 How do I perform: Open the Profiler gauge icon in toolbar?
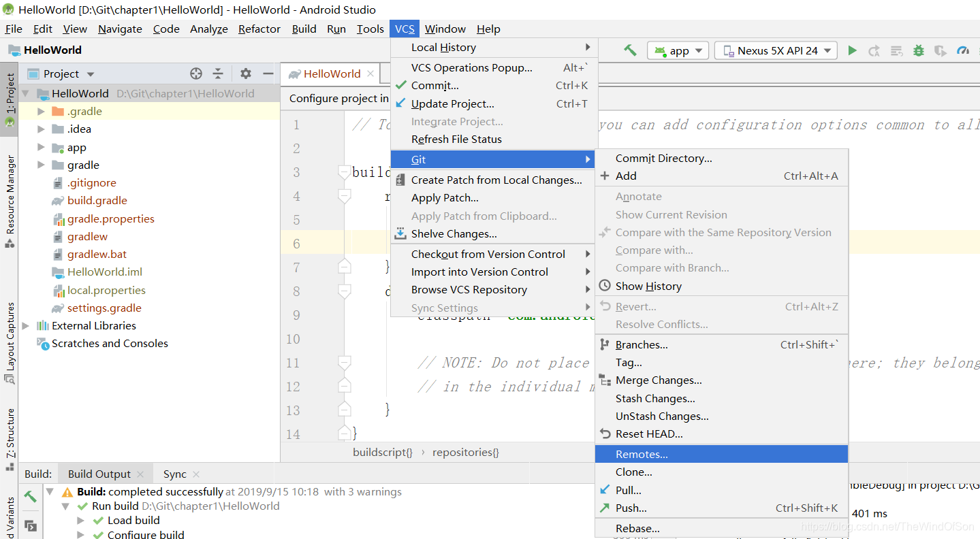pos(962,50)
